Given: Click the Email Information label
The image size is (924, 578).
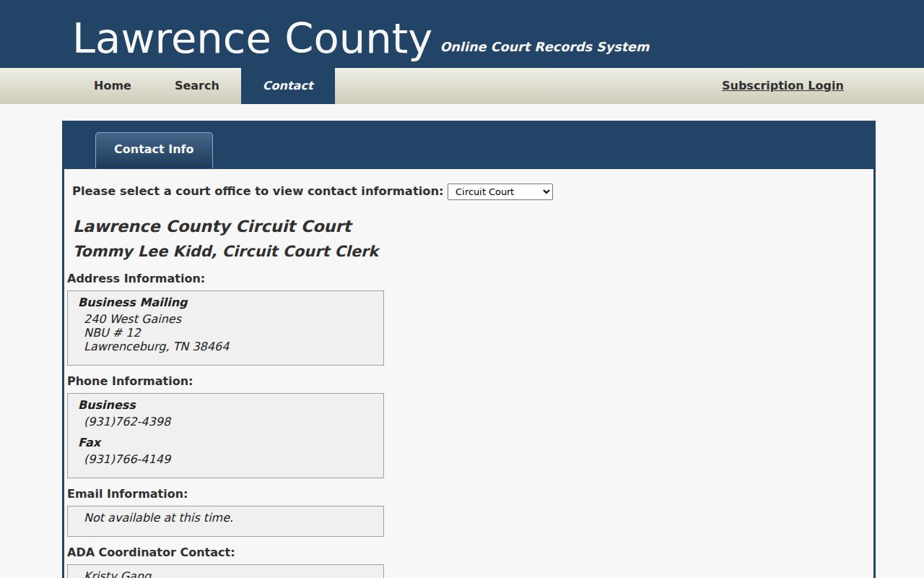Looking at the screenshot, I should [128, 493].
